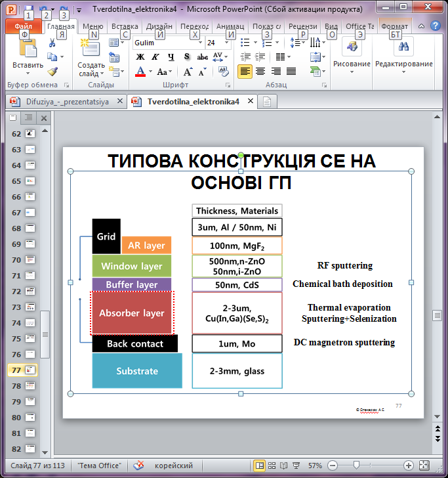Open the Find and Editing binoculars icon
The image size is (448, 478).
coord(403,46)
